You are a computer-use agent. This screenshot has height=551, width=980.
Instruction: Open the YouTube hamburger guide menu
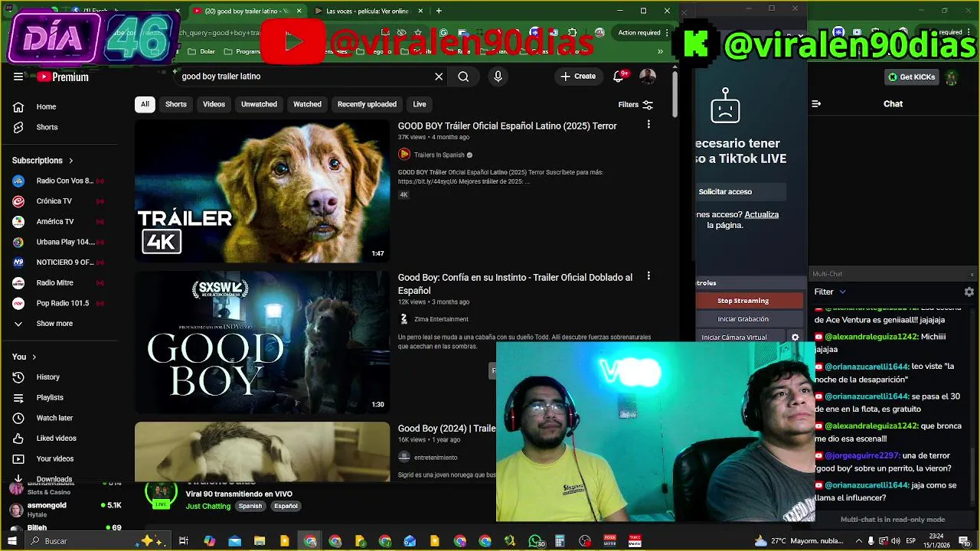click(18, 77)
